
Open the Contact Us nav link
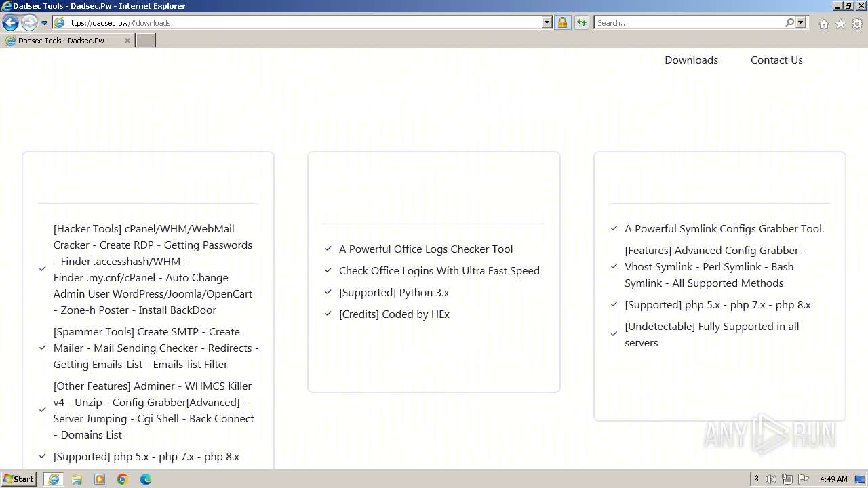pyautogui.click(x=776, y=60)
